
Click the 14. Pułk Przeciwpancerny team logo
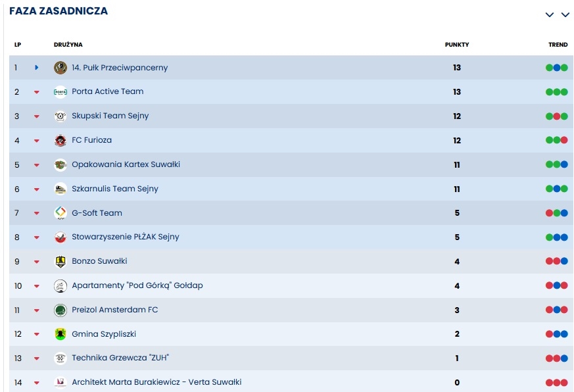[60, 67]
